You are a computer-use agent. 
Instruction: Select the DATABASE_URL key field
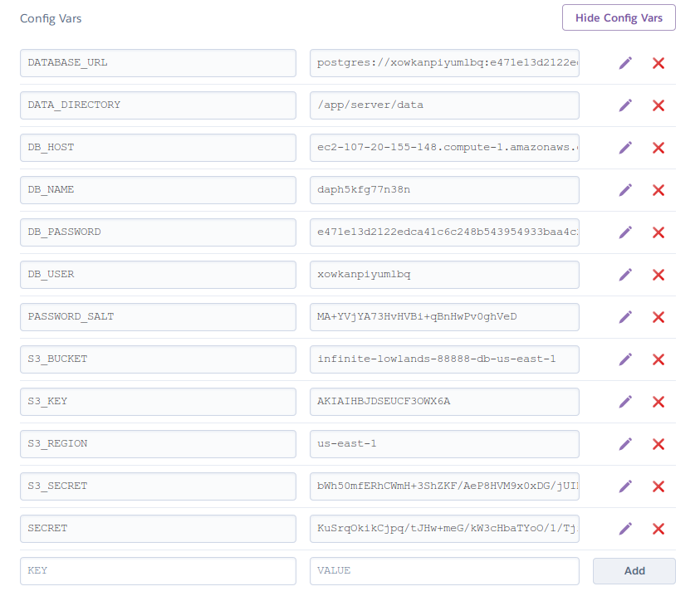[x=158, y=63]
